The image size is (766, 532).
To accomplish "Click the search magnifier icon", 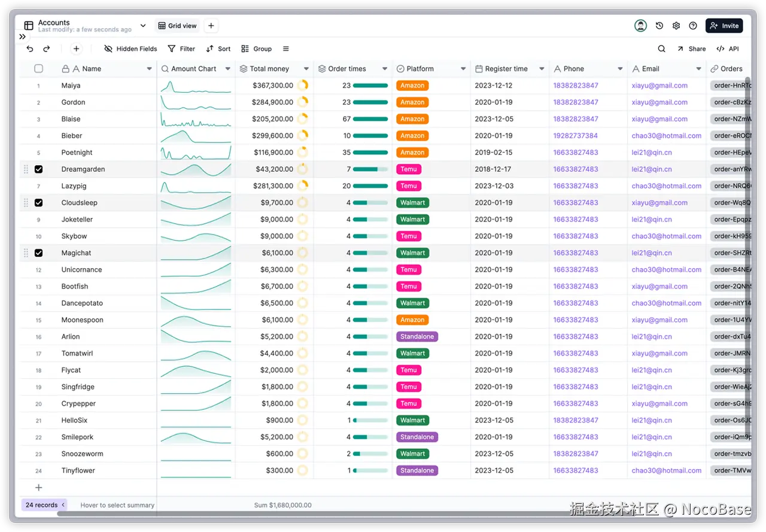I will point(661,49).
